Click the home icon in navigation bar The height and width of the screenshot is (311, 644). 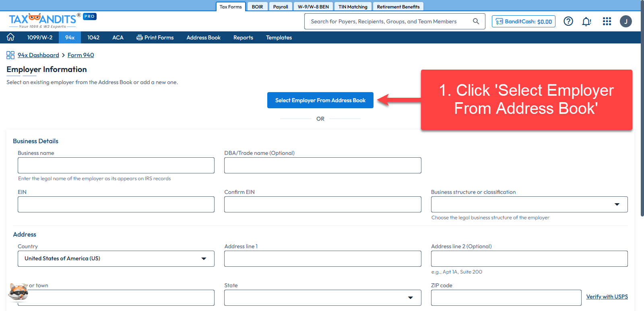pyautogui.click(x=10, y=37)
